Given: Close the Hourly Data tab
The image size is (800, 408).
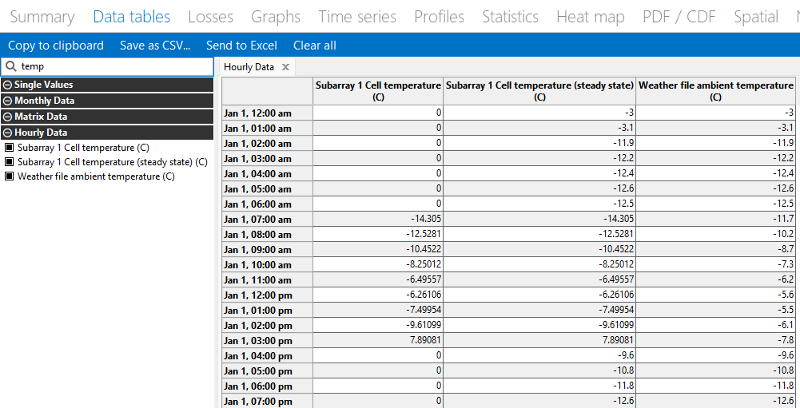Looking at the screenshot, I should [286, 67].
